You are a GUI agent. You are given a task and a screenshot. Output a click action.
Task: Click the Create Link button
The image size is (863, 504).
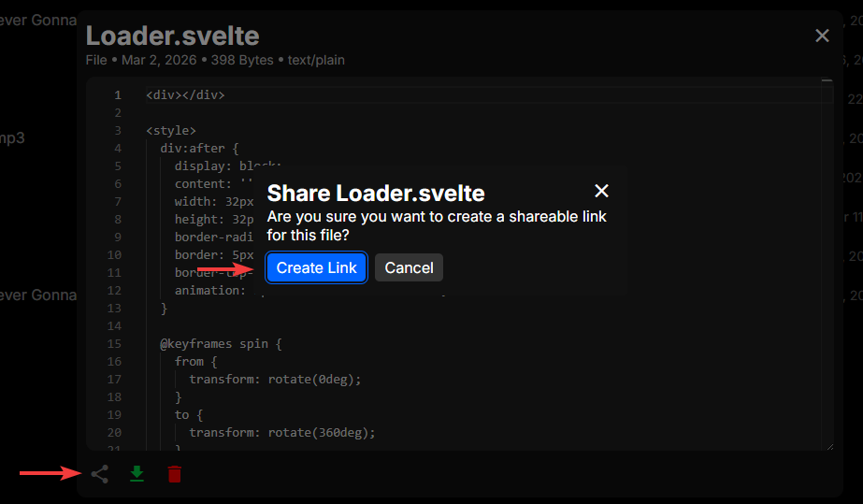316,267
